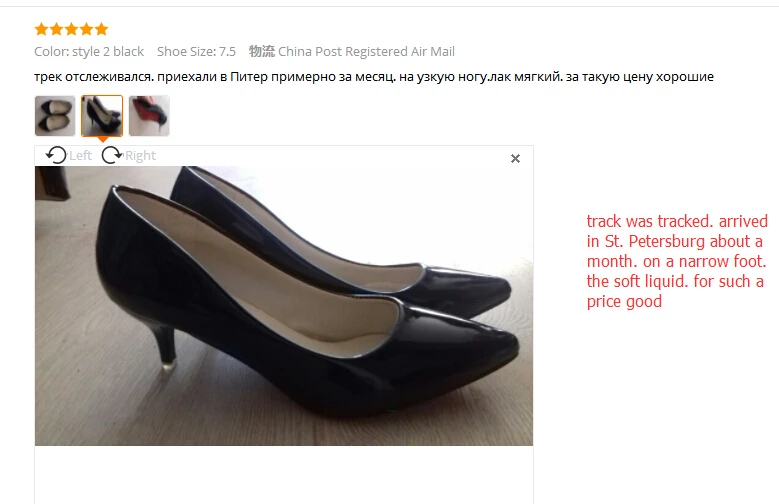Click the large black heels photo
Viewport: 779px width, 504px height.
[284, 306]
